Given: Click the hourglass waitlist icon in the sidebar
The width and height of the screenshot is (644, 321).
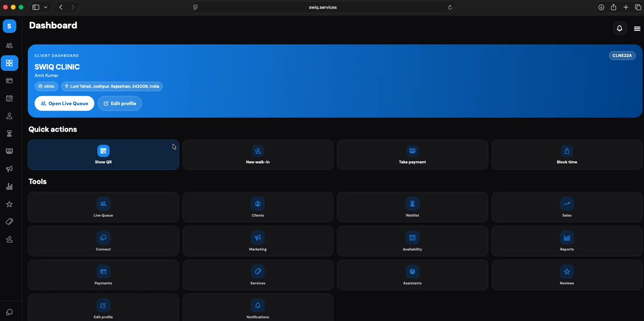Looking at the screenshot, I should click(x=9, y=133).
